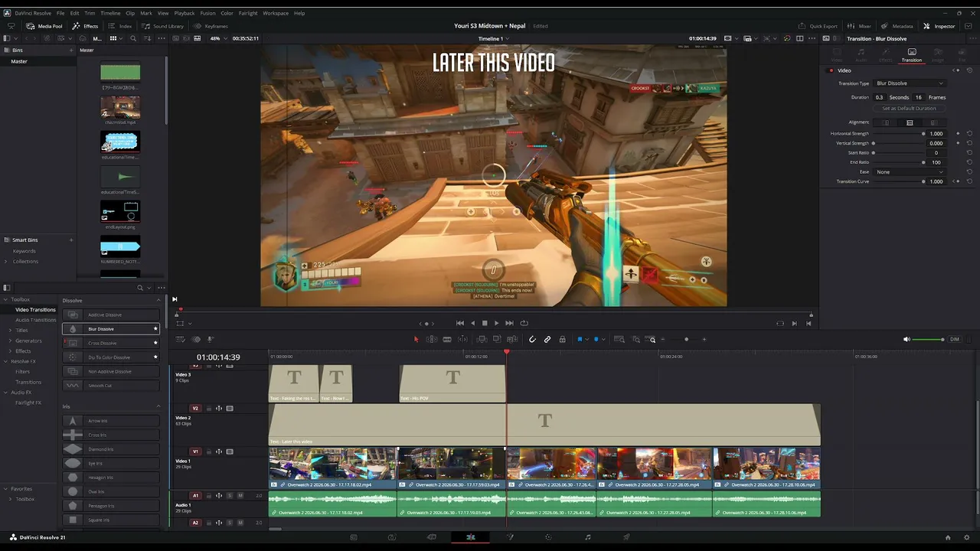Viewport: 980px width, 551px height.
Task: Select the Blade Edit Mode tool
Action: tap(447, 339)
